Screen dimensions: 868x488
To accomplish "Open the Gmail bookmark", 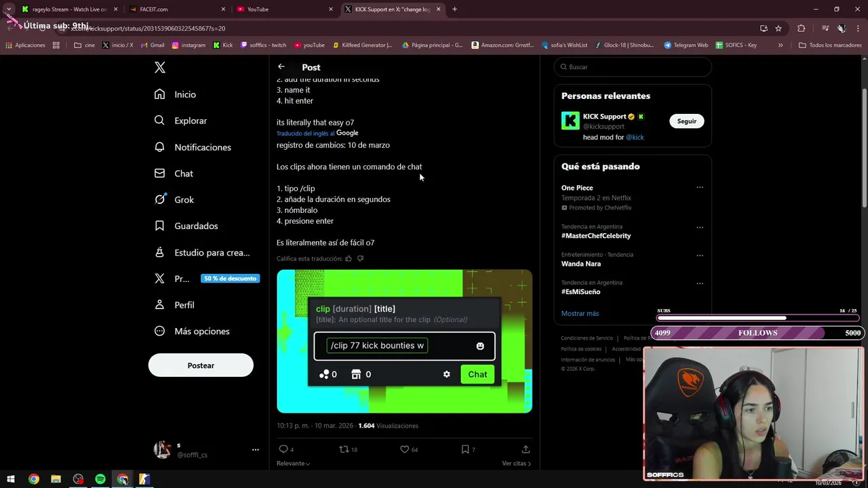I will (152, 45).
